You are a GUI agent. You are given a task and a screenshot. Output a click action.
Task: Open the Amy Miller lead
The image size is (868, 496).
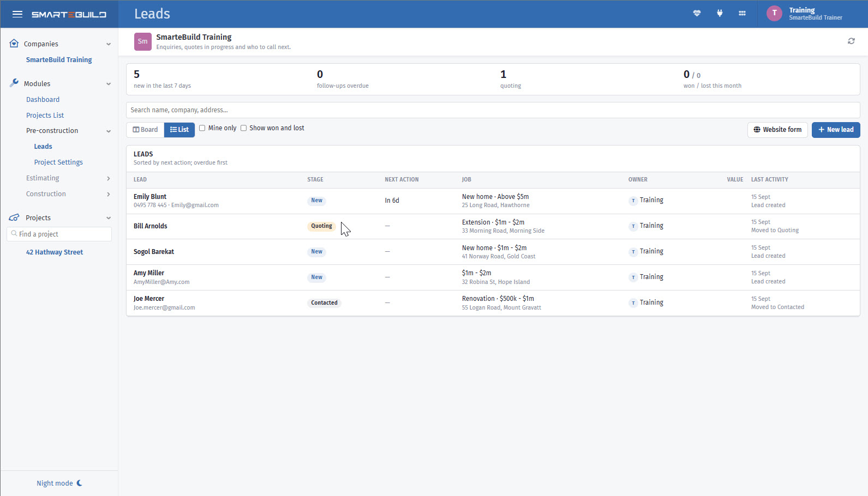149,273
